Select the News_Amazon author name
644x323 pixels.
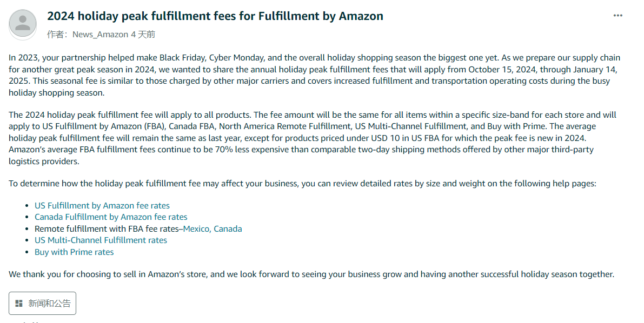click(x=100, y=35)
